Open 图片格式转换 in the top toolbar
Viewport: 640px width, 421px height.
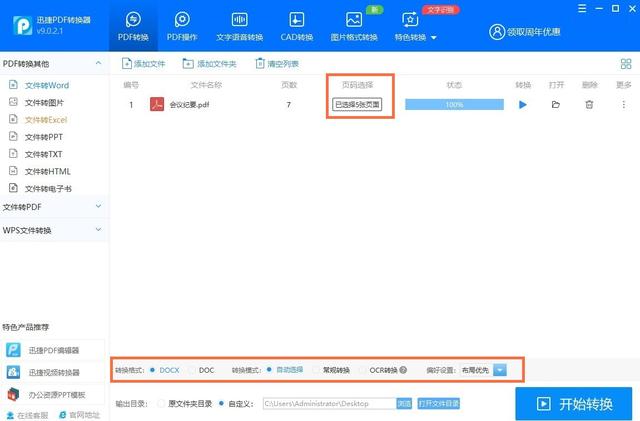pyautogui.click(x=354, y=27)
